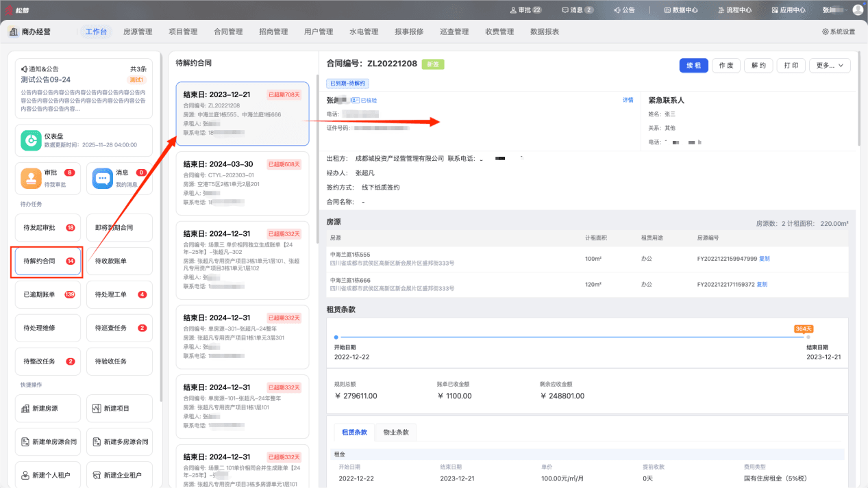Open 招商管理 menu
Viewport: 868px width, 488px height.
click(273, 31)
